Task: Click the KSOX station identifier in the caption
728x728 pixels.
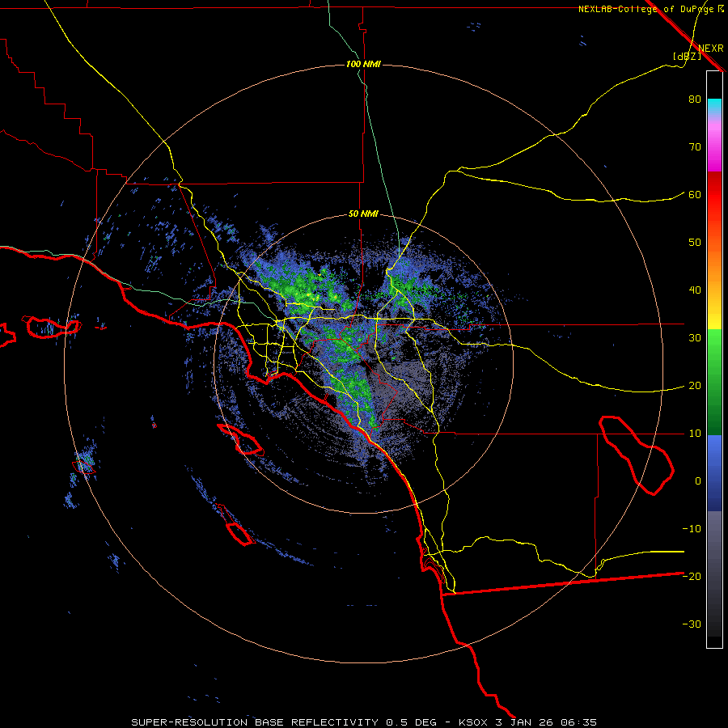Action: point(473,722)
